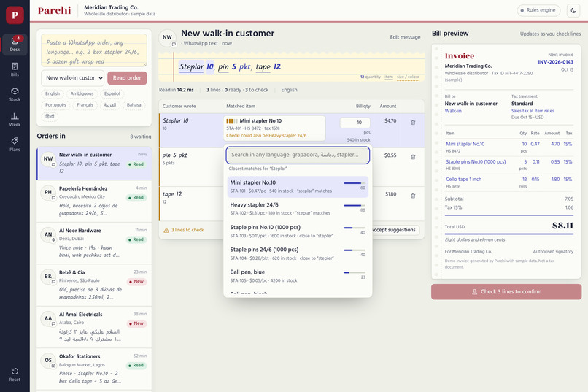Viewport: 588px width, 392px height.
Task: Click match score bar for Ball pen, blue
Action: tap(355, 273)
